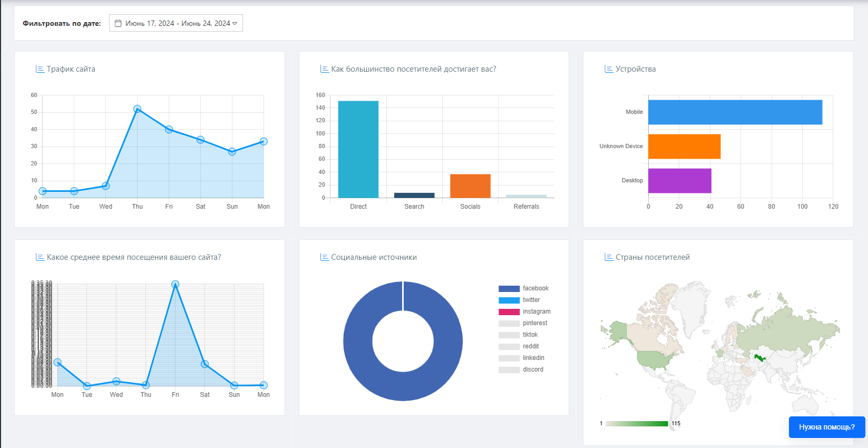Toggle reddit legend entry
868x448 pixels.
point(519,346)
